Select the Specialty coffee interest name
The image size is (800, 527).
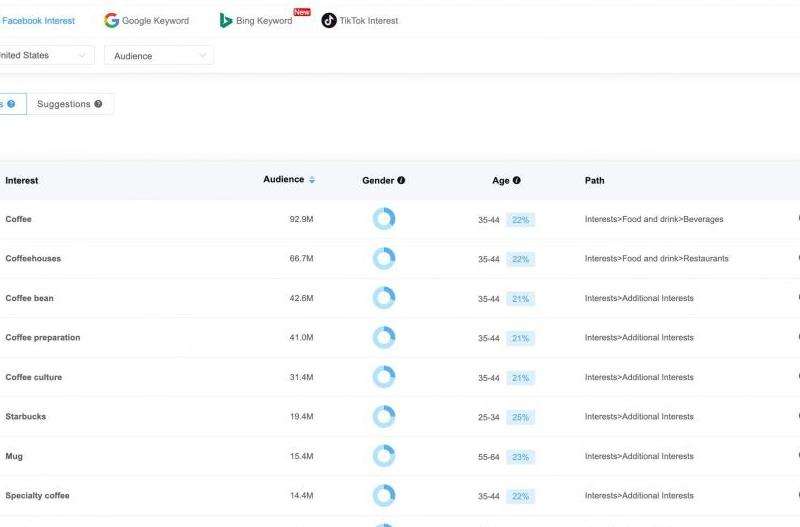click(37, 495)
